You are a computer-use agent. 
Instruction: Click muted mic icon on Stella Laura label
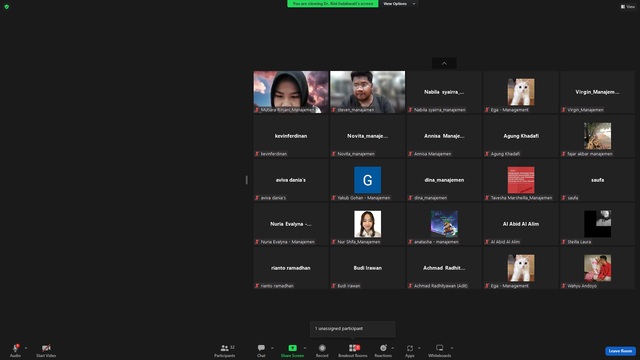(564, 242)
